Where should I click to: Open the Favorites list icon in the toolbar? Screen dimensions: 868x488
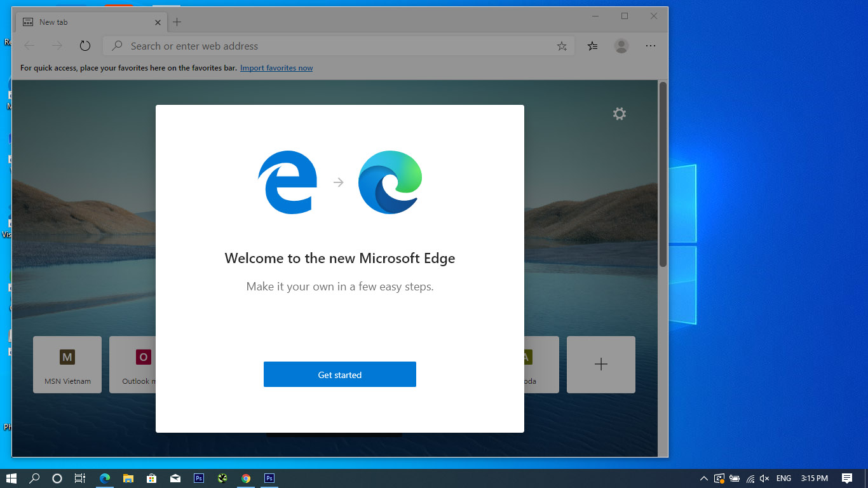(x=592, y=46)
